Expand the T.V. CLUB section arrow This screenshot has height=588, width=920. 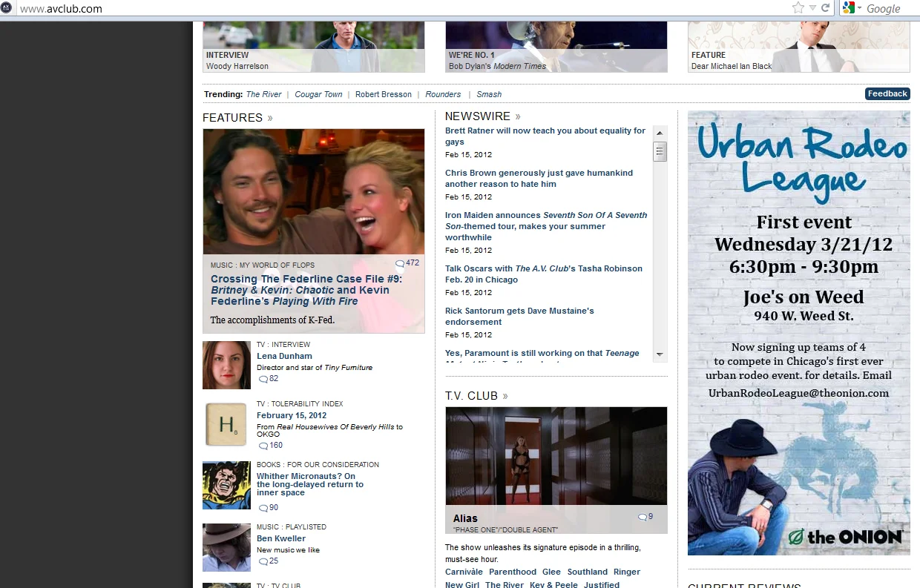click(505, 396)
